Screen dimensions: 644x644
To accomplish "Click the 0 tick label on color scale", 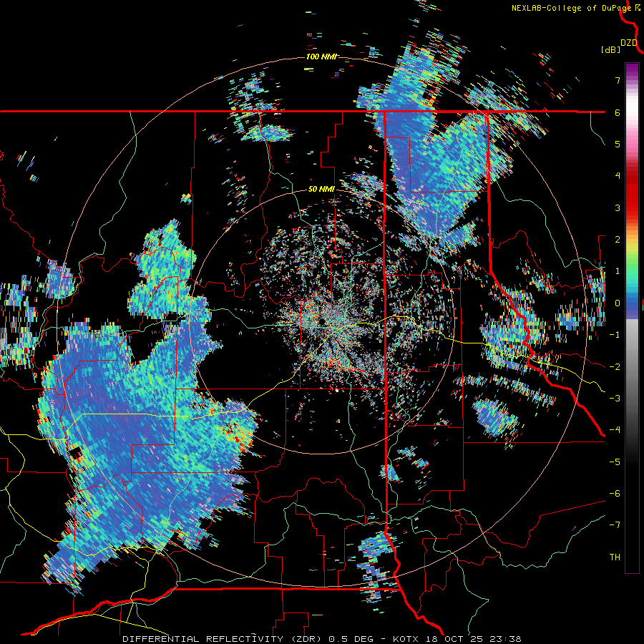I will tap(618, 303).
